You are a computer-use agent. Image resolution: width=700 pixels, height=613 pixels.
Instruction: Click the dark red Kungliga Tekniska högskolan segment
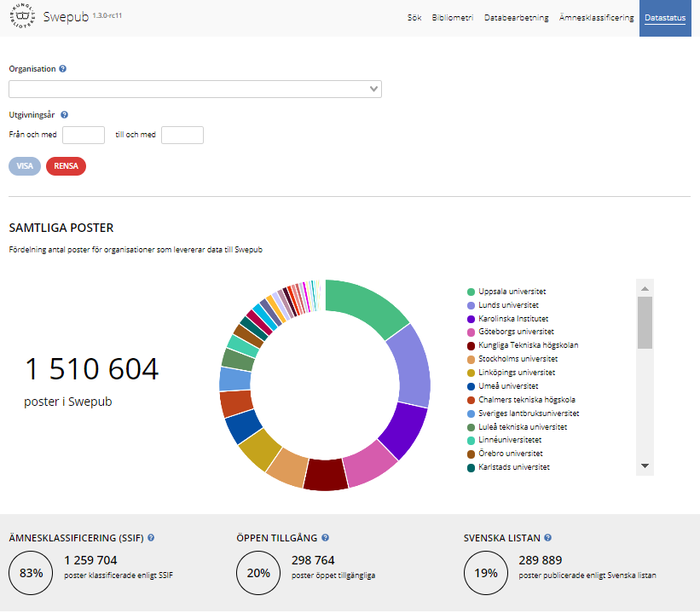click(x=326, y=475)
